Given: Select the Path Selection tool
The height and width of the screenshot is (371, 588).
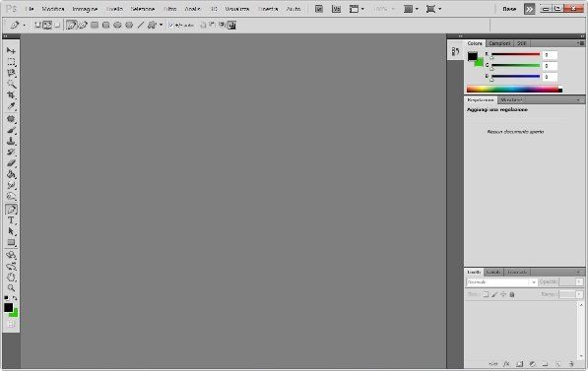Looking at the screenshot, I should (x=11, y=231).
